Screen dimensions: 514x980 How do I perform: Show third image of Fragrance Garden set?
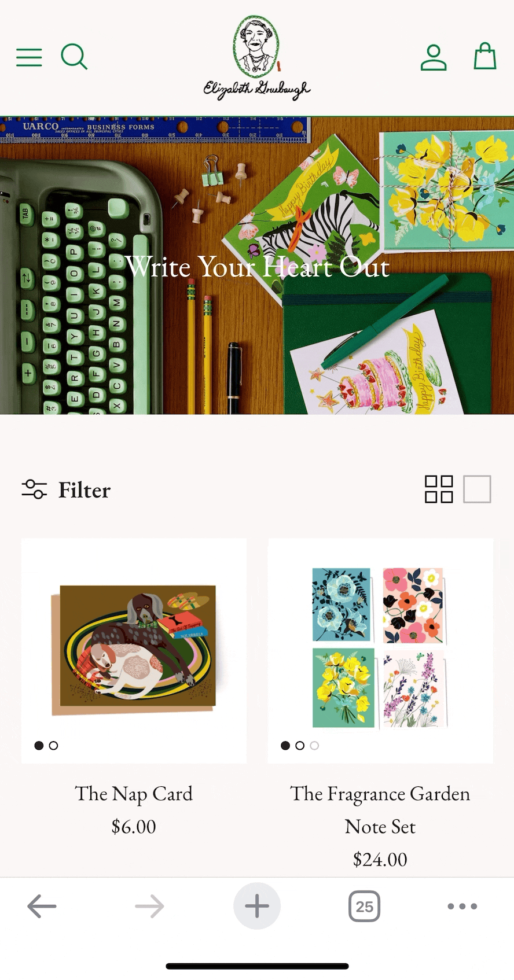pos(314,746)
